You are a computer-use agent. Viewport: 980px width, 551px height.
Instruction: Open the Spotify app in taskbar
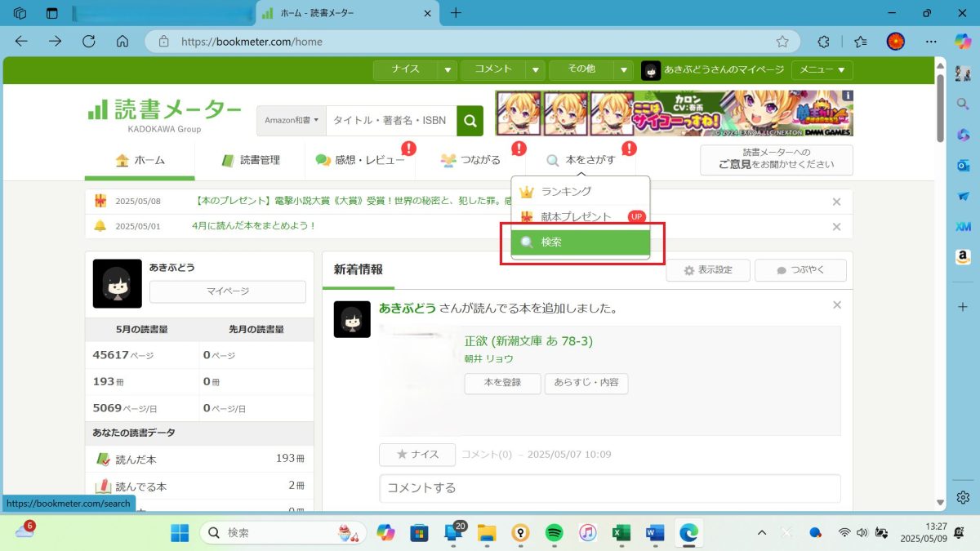click(x=554, y=533)
